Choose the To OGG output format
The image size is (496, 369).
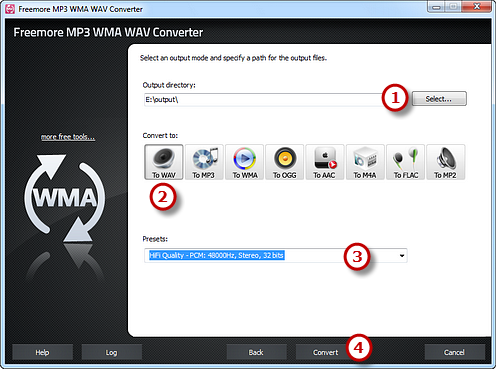pyautogui.click(x=285, y=162)
